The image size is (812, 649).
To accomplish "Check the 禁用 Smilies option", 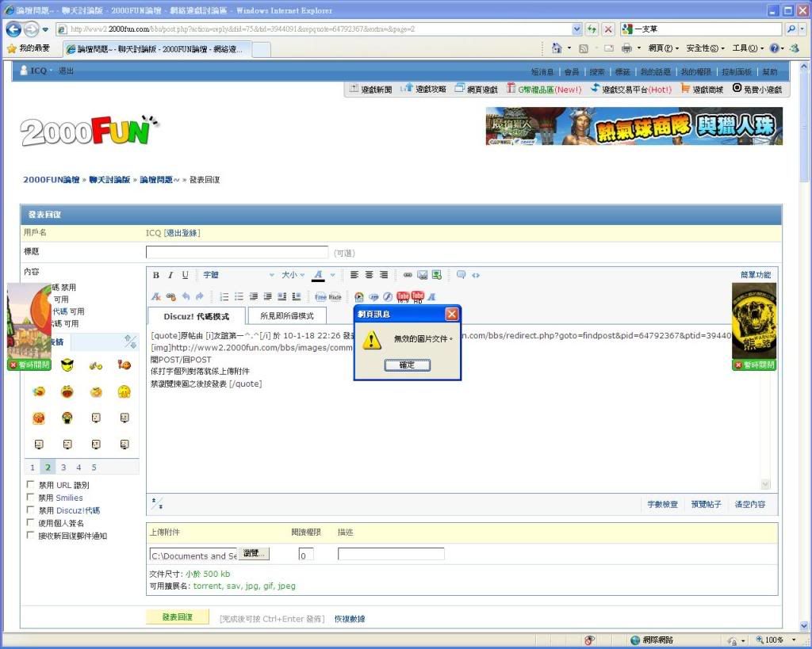I will 31,498.
